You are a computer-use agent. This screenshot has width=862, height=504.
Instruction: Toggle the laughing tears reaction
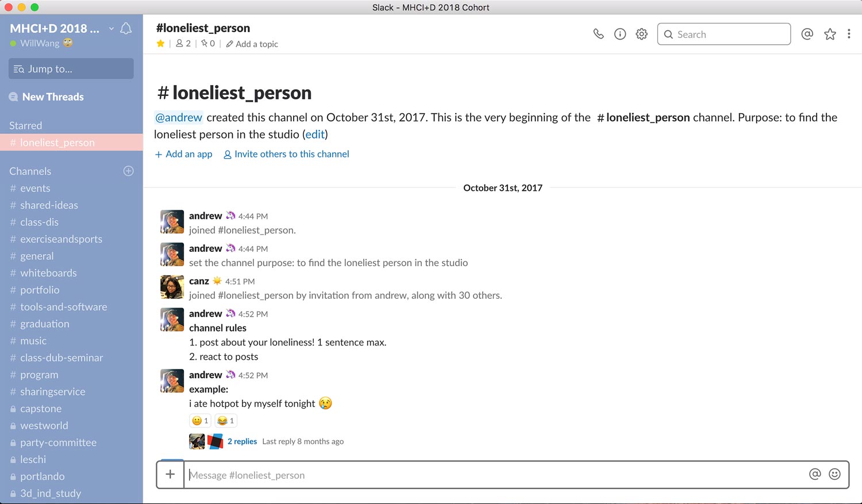pyautogui.click(x=225, y=421)
